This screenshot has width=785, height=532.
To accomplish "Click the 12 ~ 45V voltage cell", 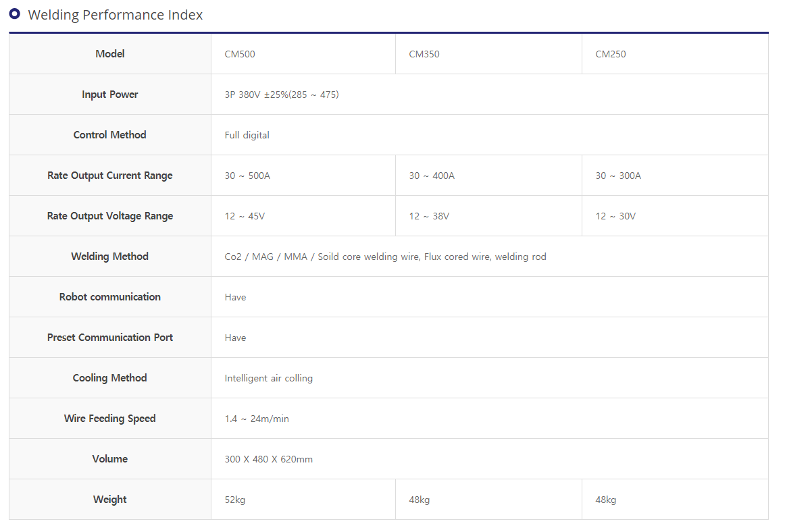I will tap(303, 216).
